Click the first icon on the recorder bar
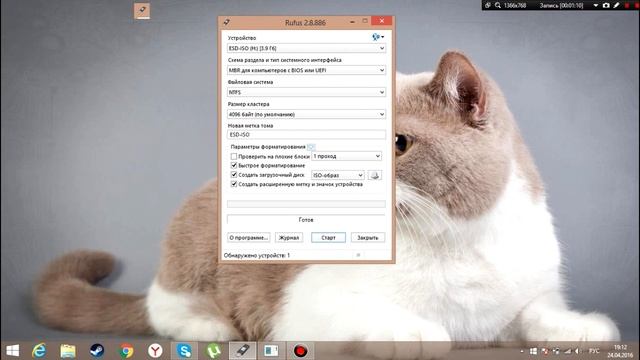 coord(488,5)
